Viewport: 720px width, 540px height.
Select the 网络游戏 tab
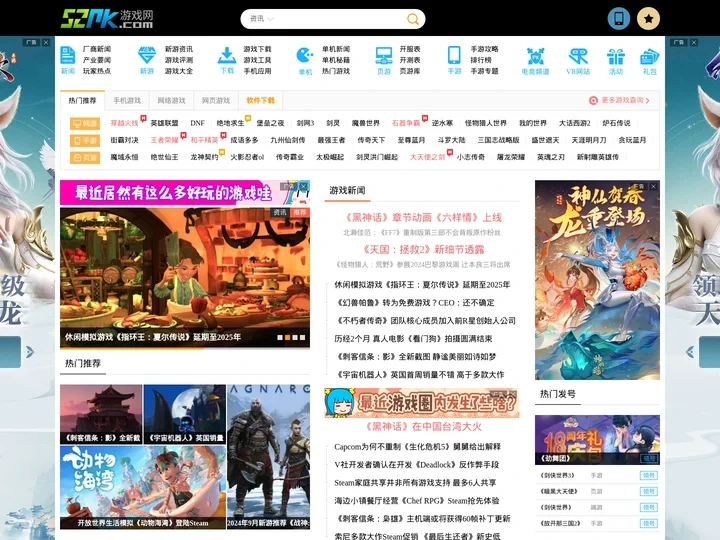click(x=171, y=100)
